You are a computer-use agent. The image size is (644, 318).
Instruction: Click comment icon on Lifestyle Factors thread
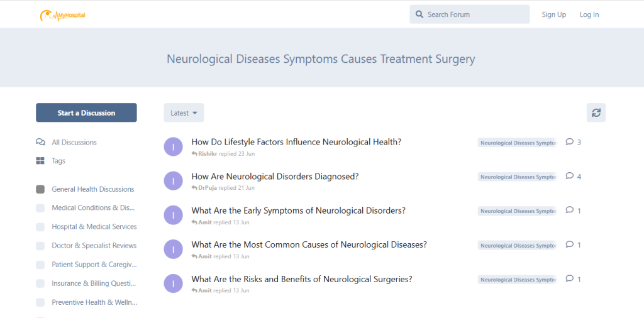click(x=570, y=142)
